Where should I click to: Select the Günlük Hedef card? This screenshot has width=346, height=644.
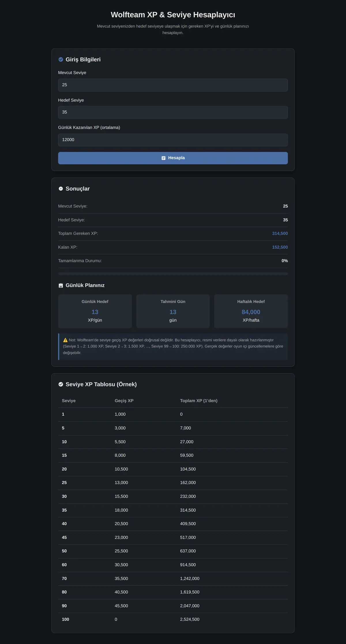pyautogui.click(x=95, y=311)
